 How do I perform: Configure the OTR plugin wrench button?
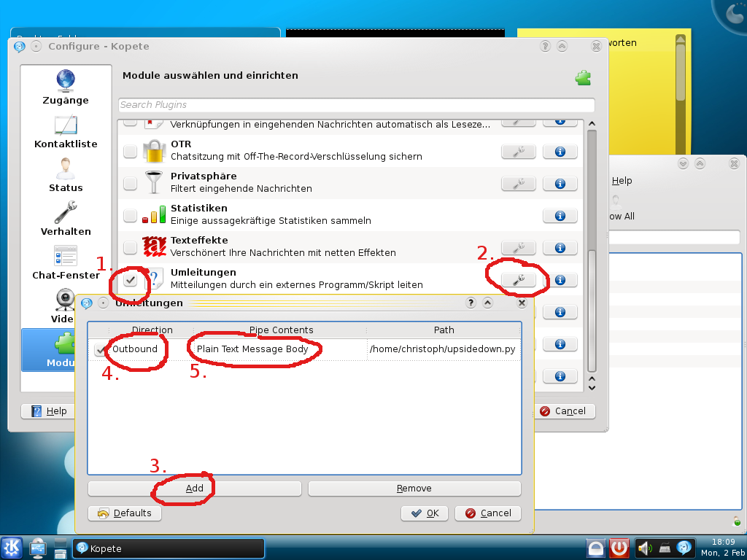(519, 152)
